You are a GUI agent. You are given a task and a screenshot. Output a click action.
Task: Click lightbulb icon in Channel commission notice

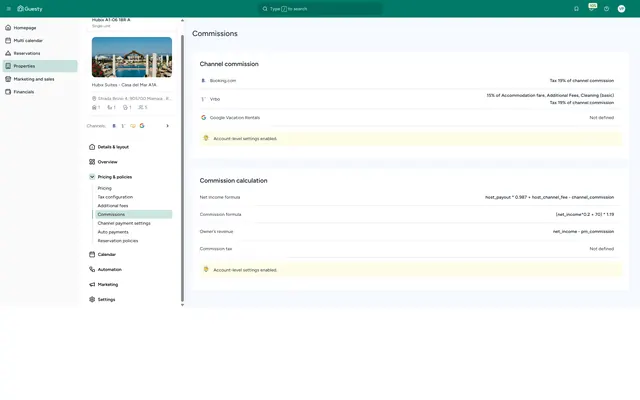pos(206,138)
